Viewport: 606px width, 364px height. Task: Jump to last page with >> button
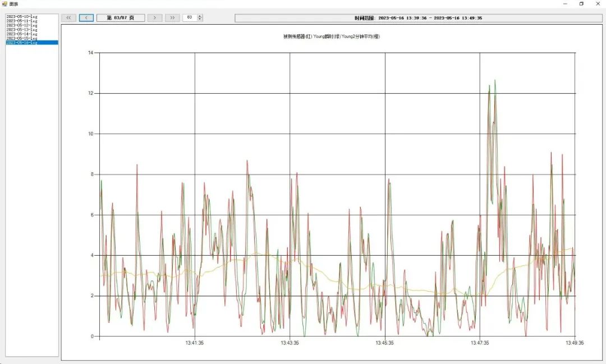pyautogui.click(x=172, y=18)
